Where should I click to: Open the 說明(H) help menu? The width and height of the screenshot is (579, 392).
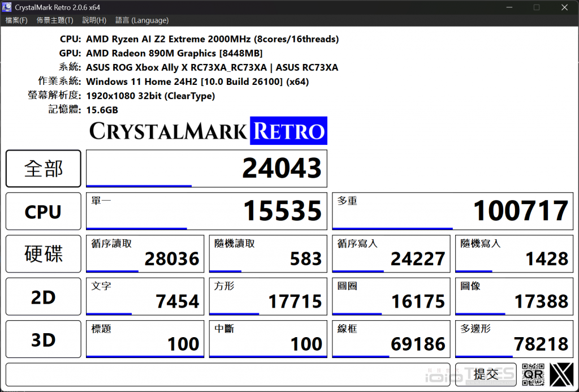point(94,20)
